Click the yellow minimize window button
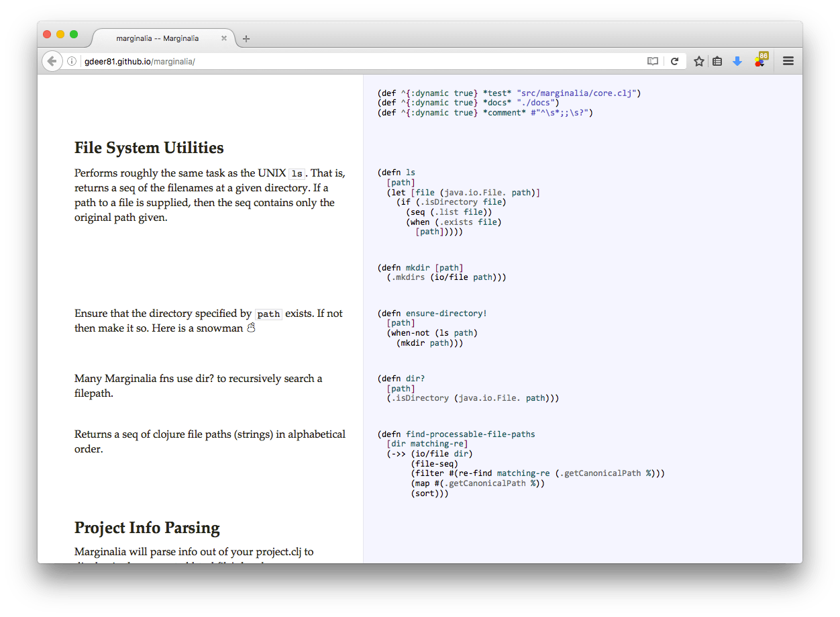Screen dimensions: 840x617 pos(60,34)
